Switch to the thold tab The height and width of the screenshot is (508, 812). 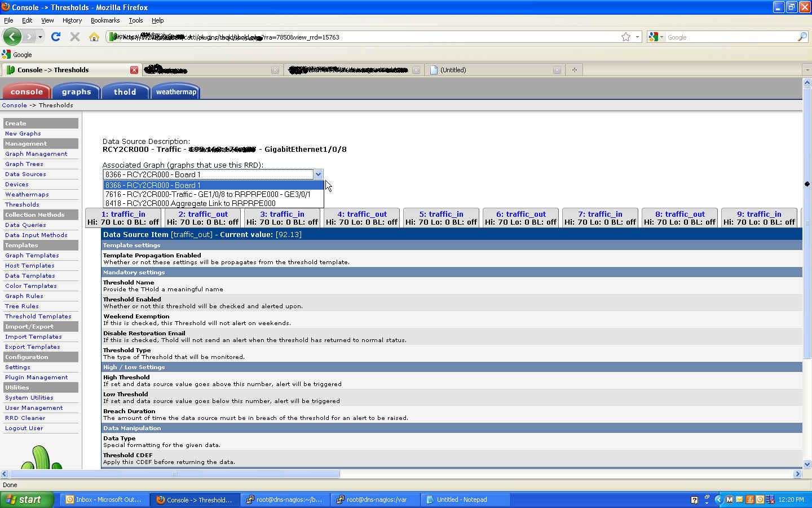pos(125,91)
